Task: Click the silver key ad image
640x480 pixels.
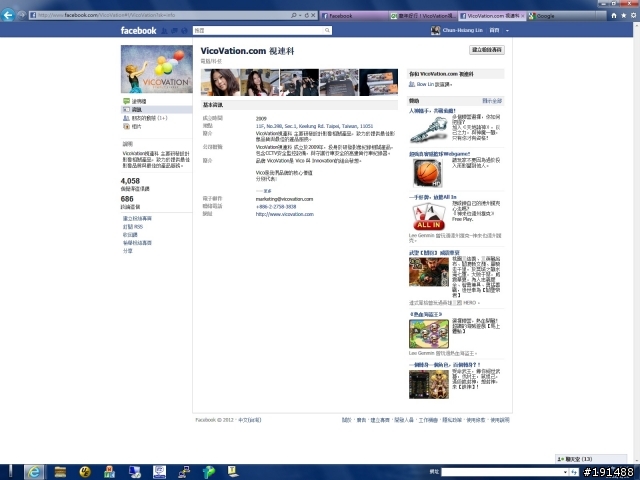Action: (x=428, y=130)
